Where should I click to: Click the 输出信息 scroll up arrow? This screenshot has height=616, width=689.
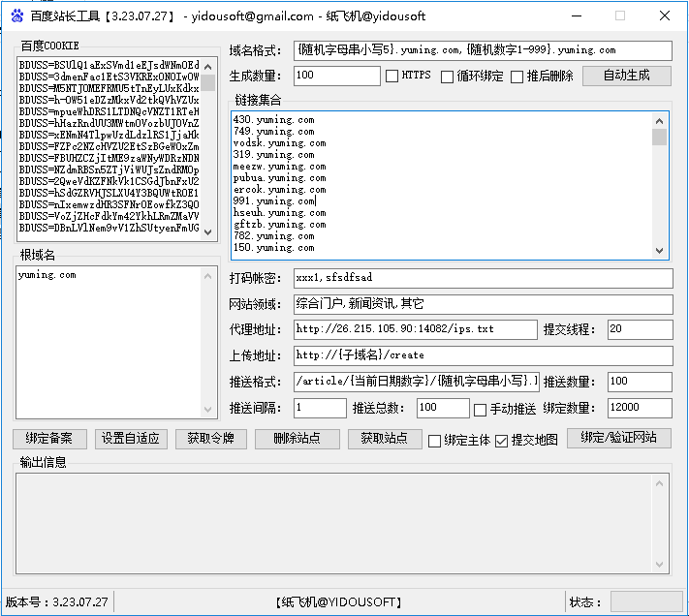coord(659,483)
